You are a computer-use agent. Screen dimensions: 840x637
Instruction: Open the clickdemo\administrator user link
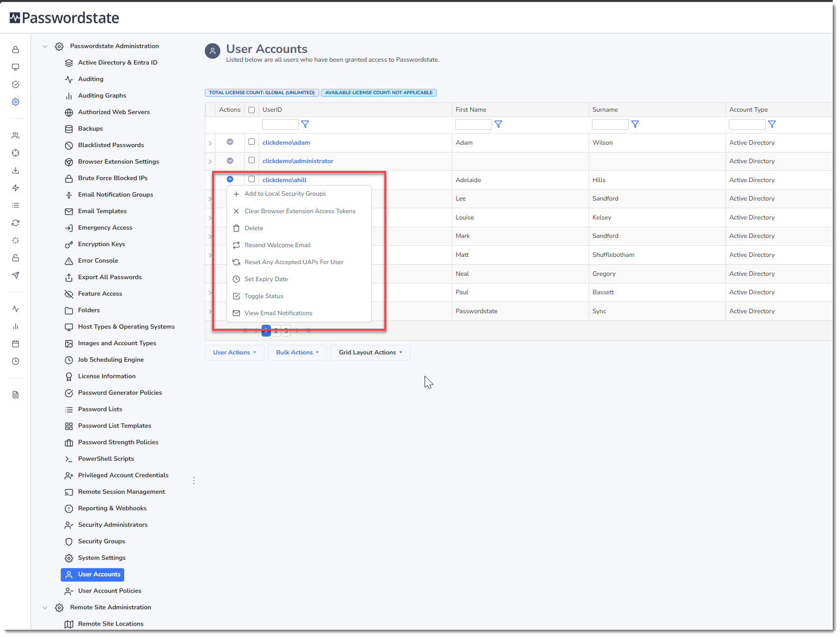point(298,161)
